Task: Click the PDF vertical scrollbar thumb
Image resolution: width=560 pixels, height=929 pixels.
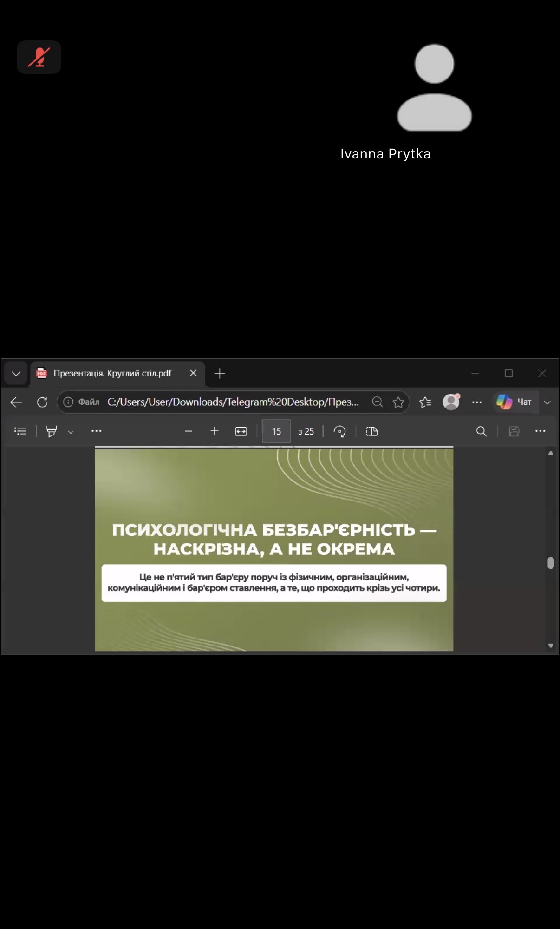Action: coord(551,563)
